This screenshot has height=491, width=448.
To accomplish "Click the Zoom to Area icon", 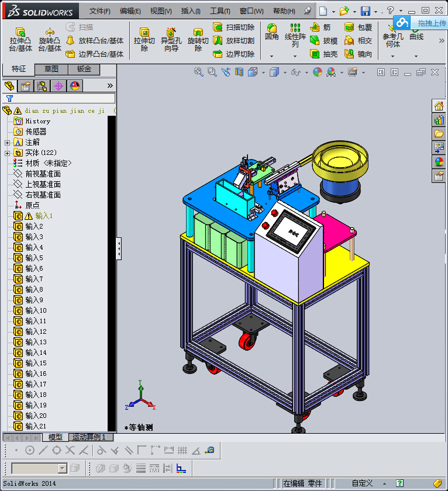I will coord(212,72).
